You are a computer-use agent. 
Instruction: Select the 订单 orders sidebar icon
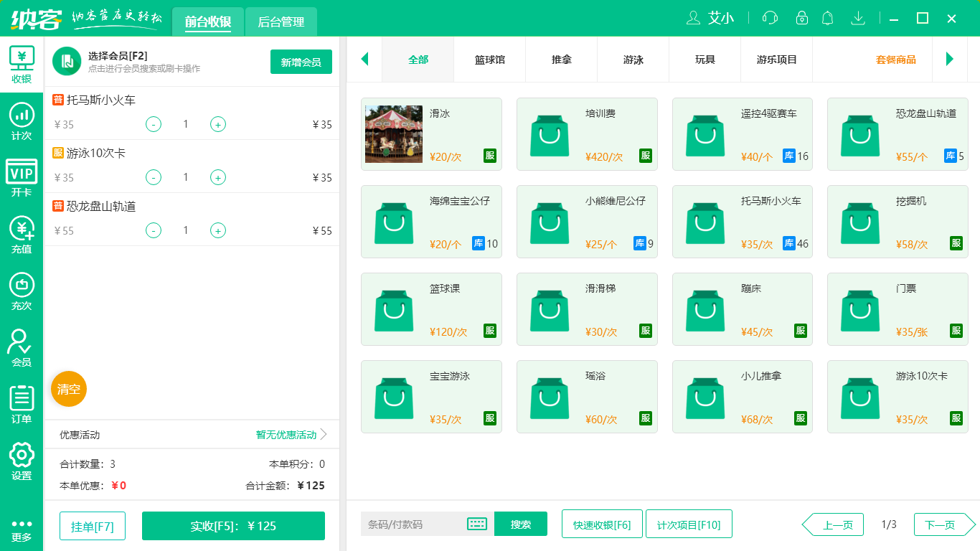(x=22, y=396)
